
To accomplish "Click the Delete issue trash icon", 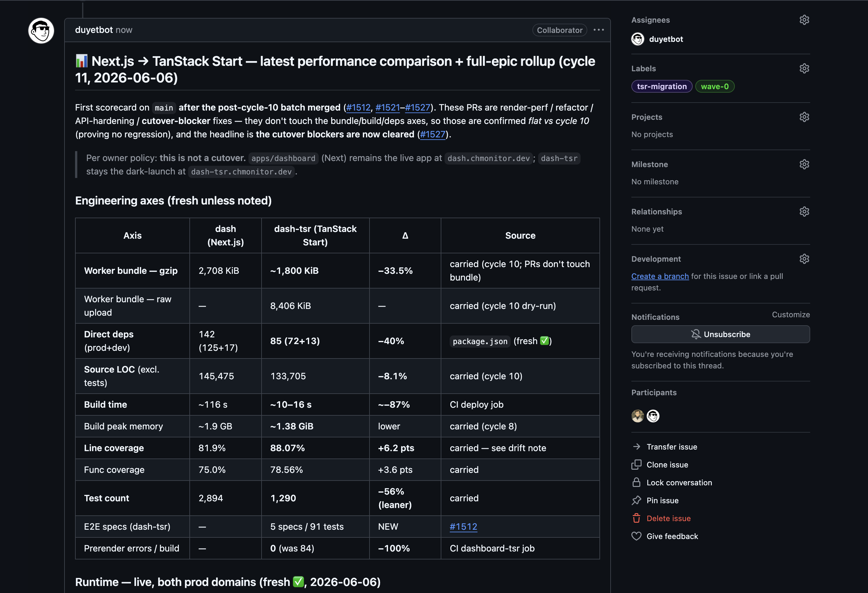I will click(636, 519).
